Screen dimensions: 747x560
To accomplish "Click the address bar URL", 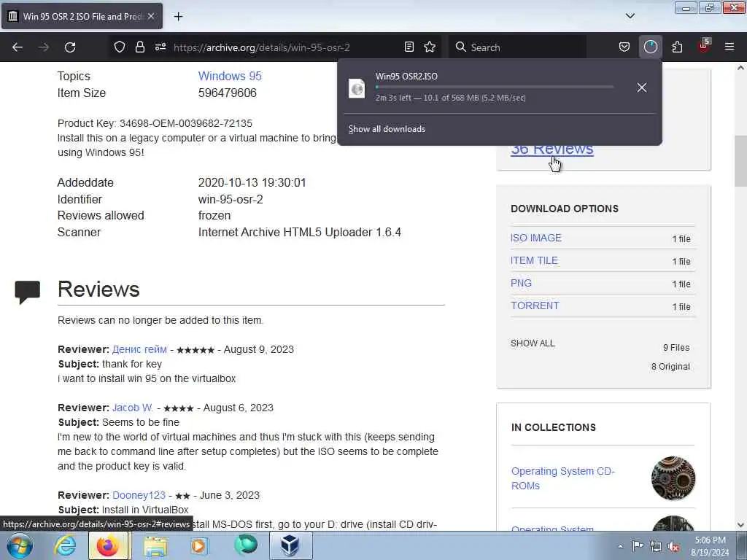I will coord(262,47).
